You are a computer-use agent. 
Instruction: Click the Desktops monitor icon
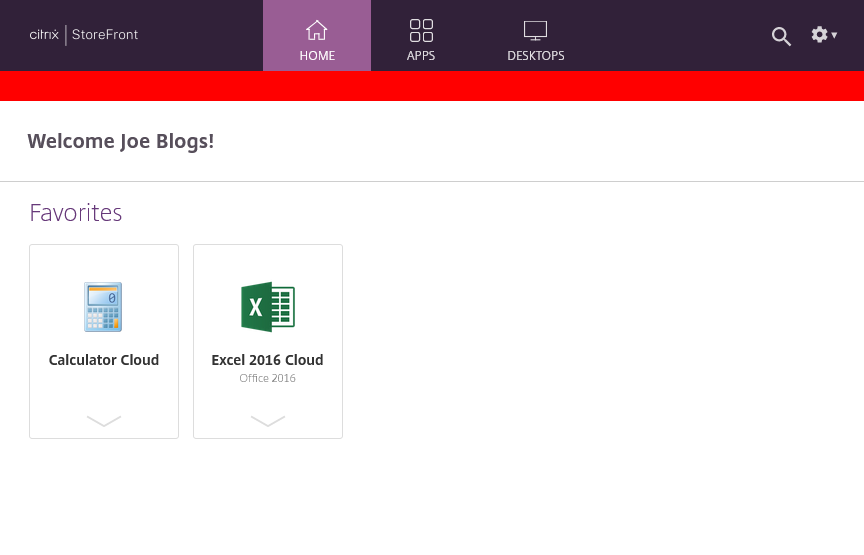point(535,30)
